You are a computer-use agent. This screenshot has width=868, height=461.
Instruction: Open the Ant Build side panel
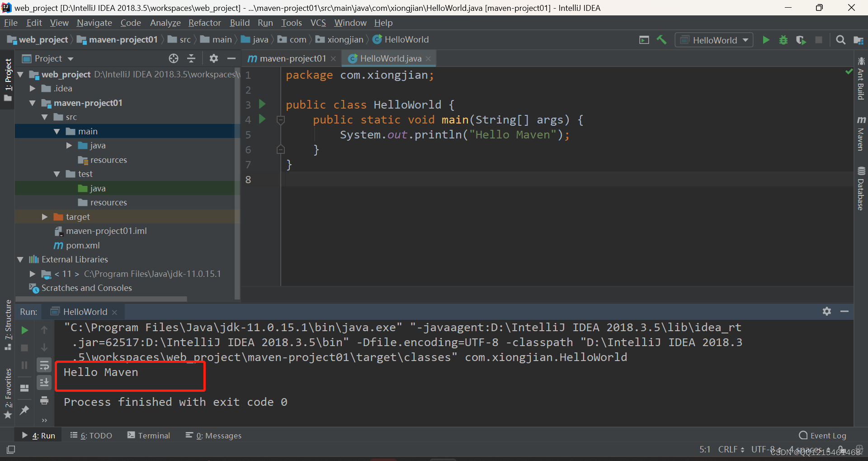pyautogui.click(x=861, y=78)
